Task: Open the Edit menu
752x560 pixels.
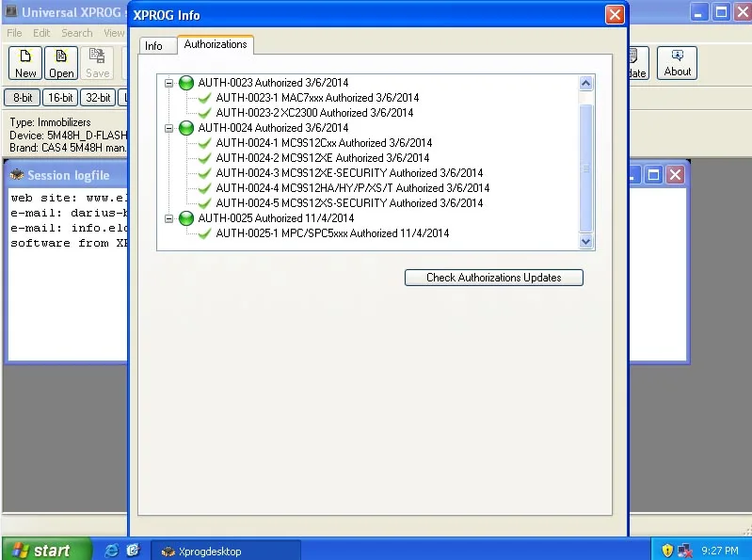Action: click(x=41, y=33)
